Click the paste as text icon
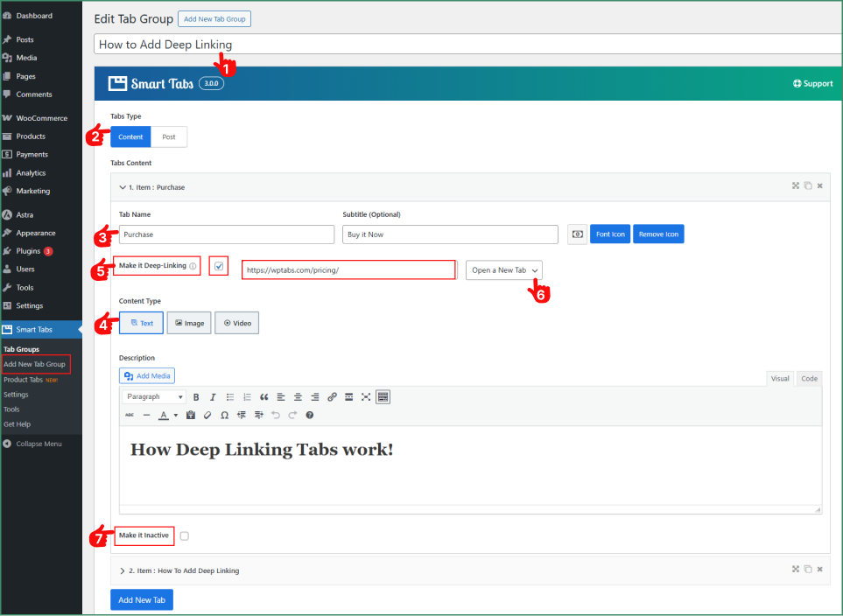 (190, 415)
